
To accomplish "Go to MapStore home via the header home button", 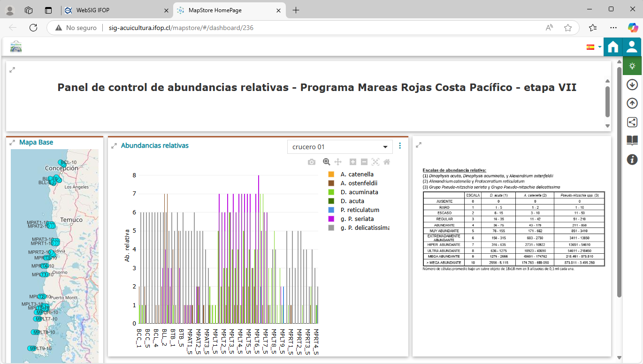I will 613,47.
